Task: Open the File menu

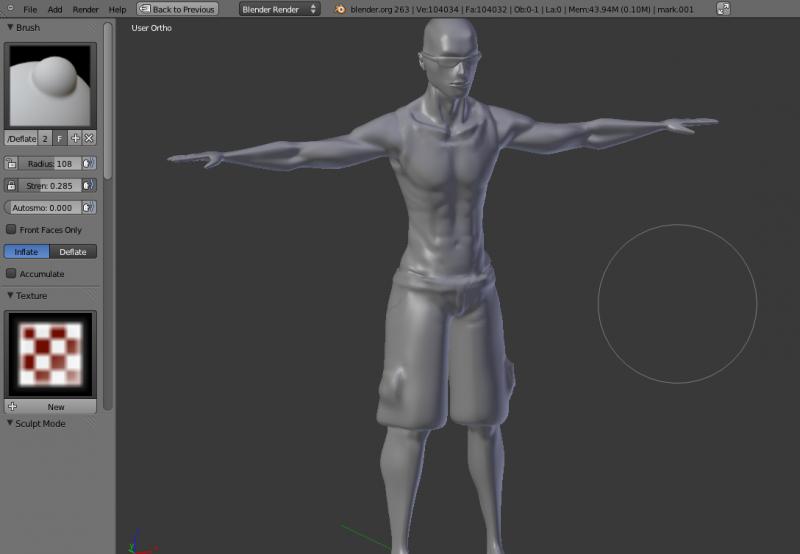Action: pyautogui.click(x=30, y=9)
